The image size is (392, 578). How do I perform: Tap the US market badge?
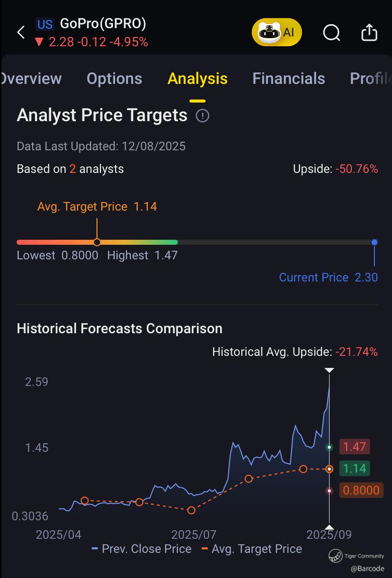[45, 24]
